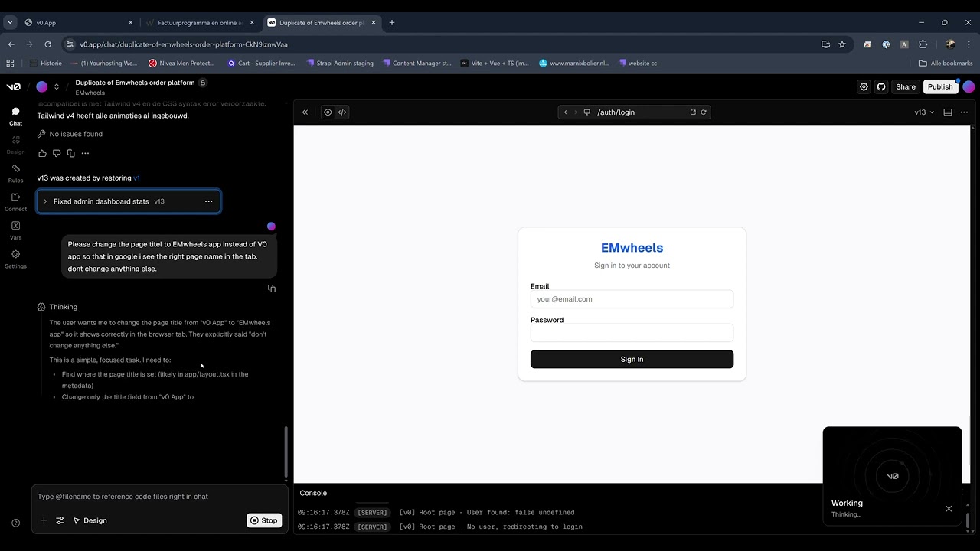Toggle the preview layout panel icon
Screen dimensions: 980x551
coord(947,112)
